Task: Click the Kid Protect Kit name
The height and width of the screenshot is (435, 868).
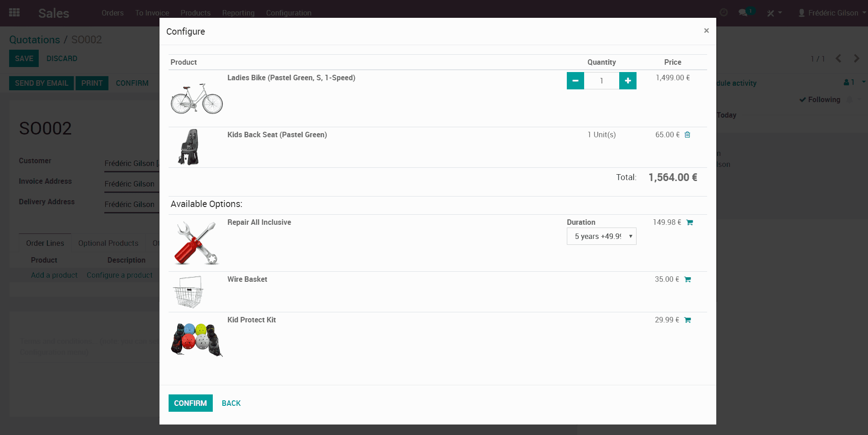Action: (252, 320)
